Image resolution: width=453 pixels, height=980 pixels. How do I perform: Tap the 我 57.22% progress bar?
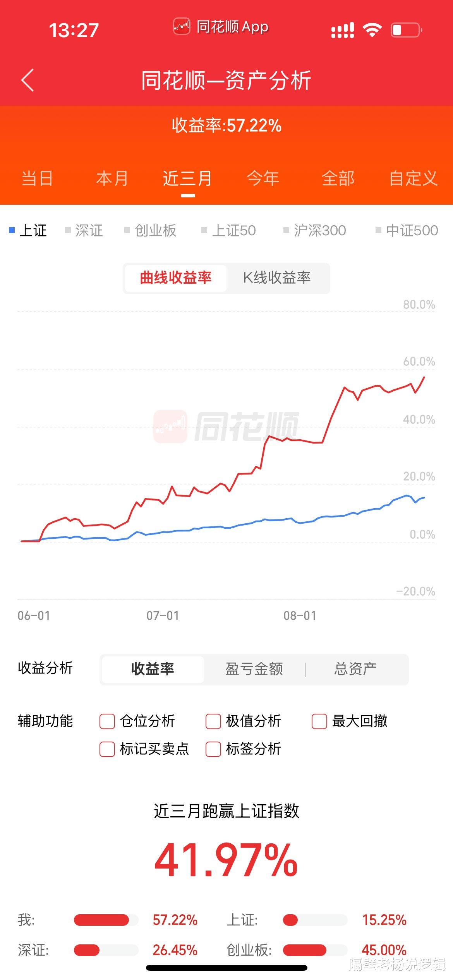[x=106, y=920]
